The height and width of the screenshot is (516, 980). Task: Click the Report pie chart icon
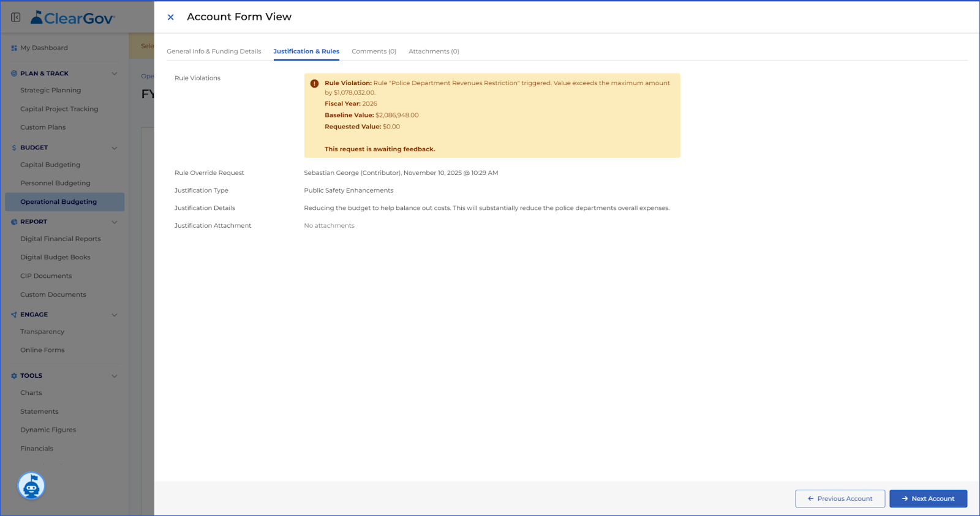coord(14,222)
